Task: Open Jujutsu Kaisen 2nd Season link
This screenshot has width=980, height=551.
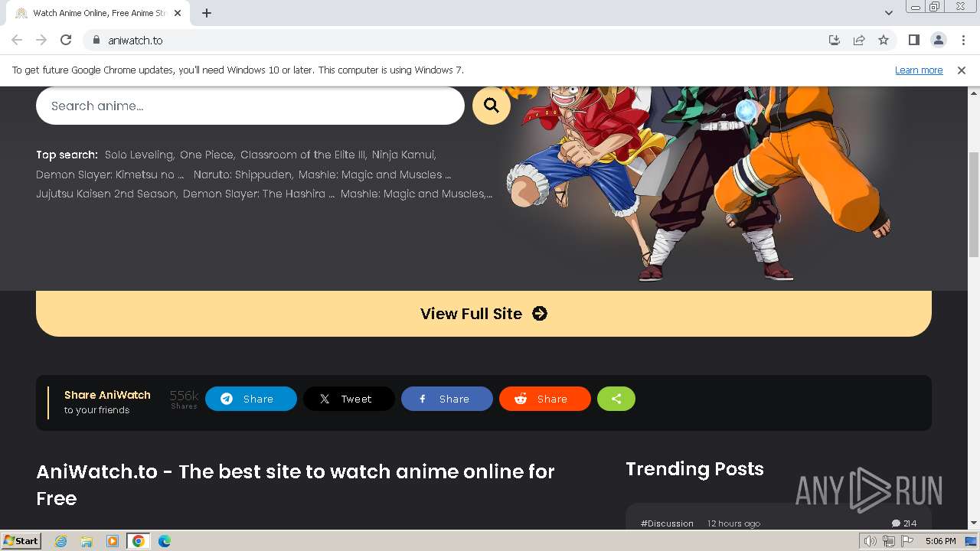Action: coord(106,194)
